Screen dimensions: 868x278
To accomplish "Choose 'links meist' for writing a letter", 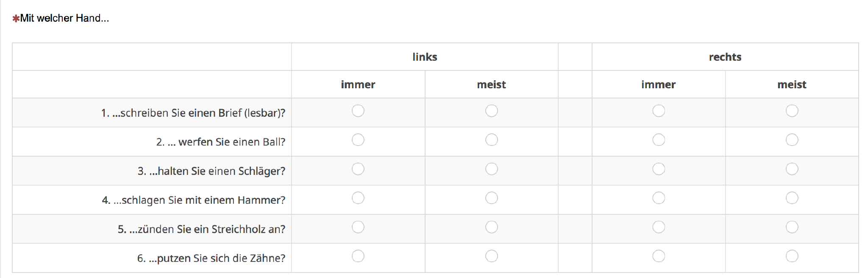I will click(492, 111).
